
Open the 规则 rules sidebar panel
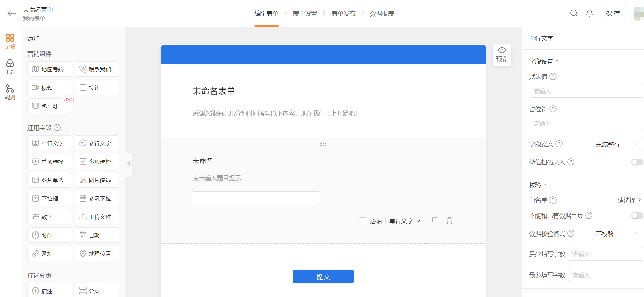[10, 92]
